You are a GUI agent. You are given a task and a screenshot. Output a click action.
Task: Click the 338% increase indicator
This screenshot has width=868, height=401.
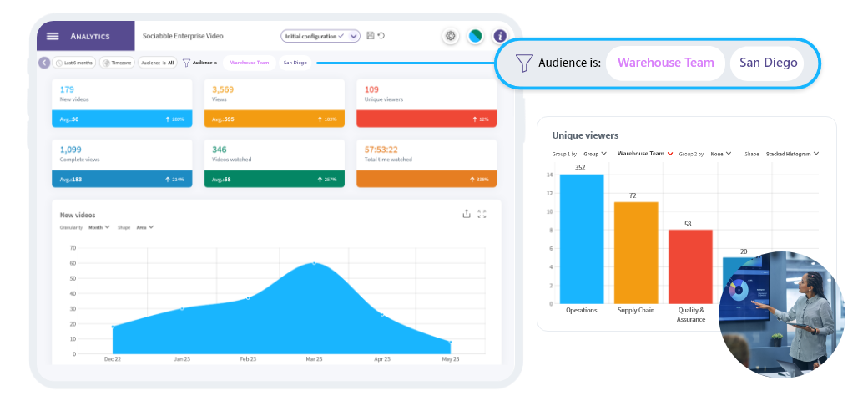coord(479,179)
